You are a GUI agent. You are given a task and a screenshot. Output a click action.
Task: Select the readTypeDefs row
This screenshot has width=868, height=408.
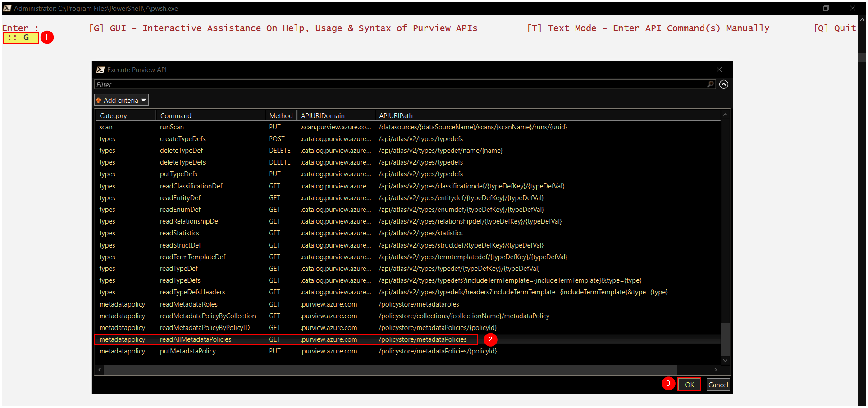tap(407, 280)
